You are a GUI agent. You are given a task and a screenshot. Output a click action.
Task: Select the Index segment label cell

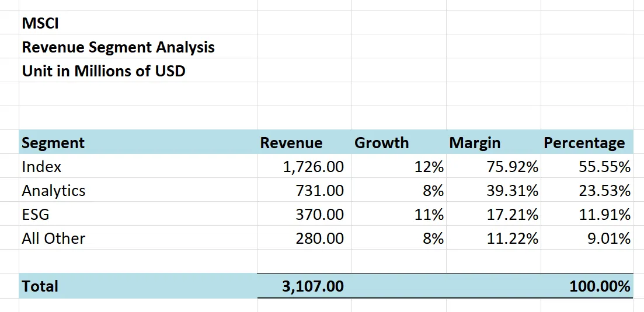pos(41,167)
